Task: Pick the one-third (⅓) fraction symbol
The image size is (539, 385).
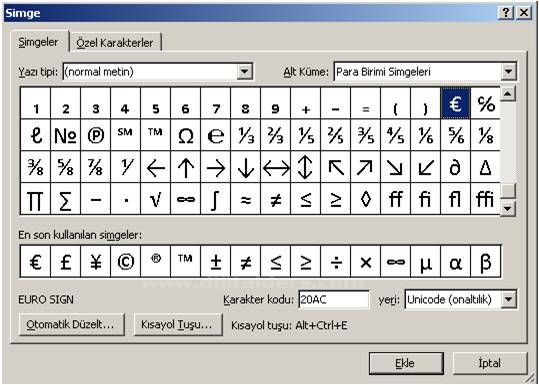Action: pos(245,135)
